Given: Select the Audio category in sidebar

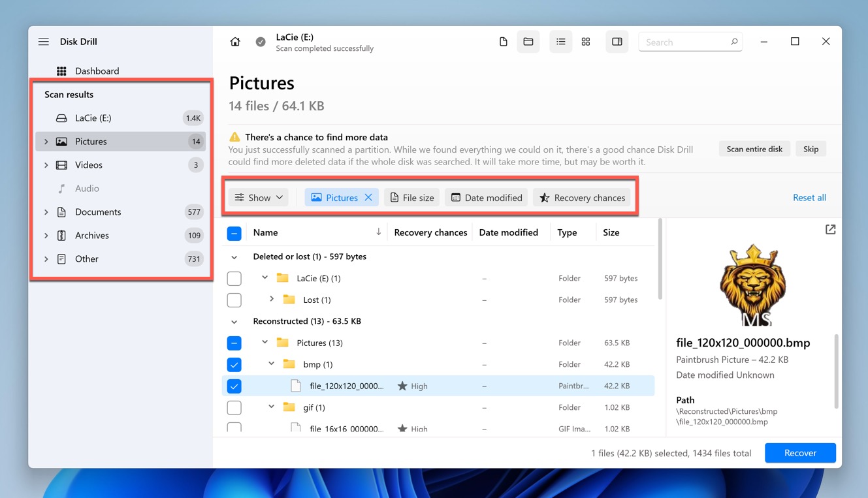Looking at the screenshot, I should 121,189.
